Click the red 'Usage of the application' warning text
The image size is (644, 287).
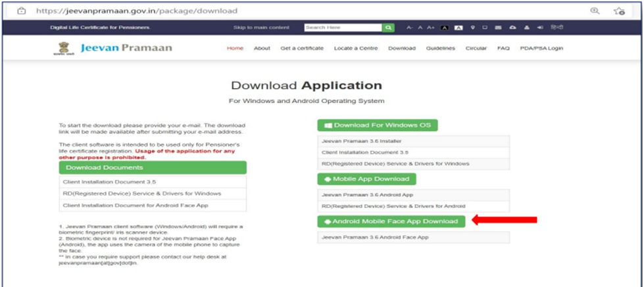point(147,154)
